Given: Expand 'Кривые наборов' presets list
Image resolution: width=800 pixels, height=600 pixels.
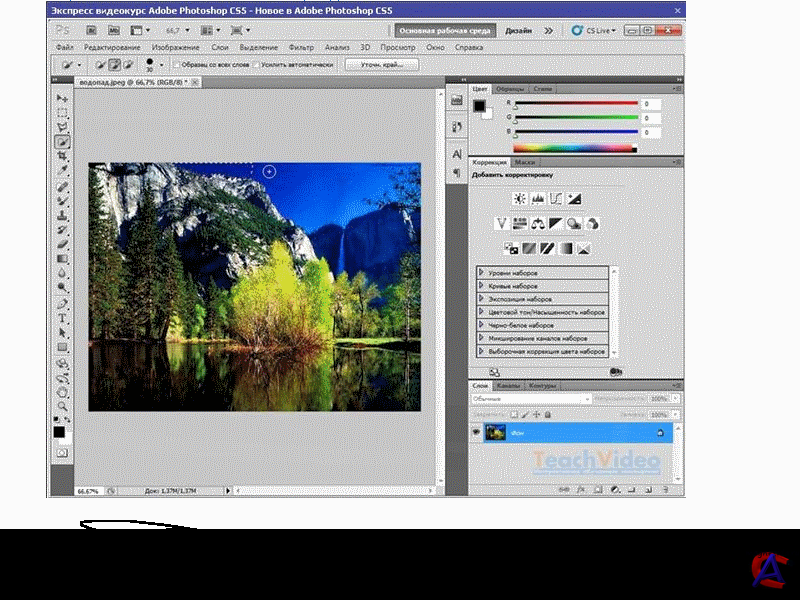Looking at the screenshot, I should point(482,285).
